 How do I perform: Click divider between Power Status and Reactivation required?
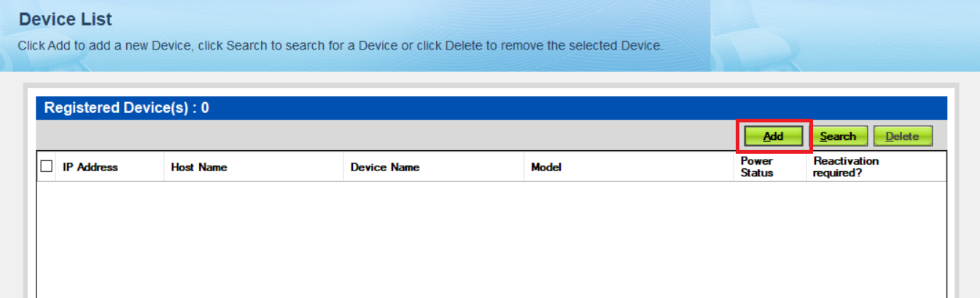(x=806, y=167)
